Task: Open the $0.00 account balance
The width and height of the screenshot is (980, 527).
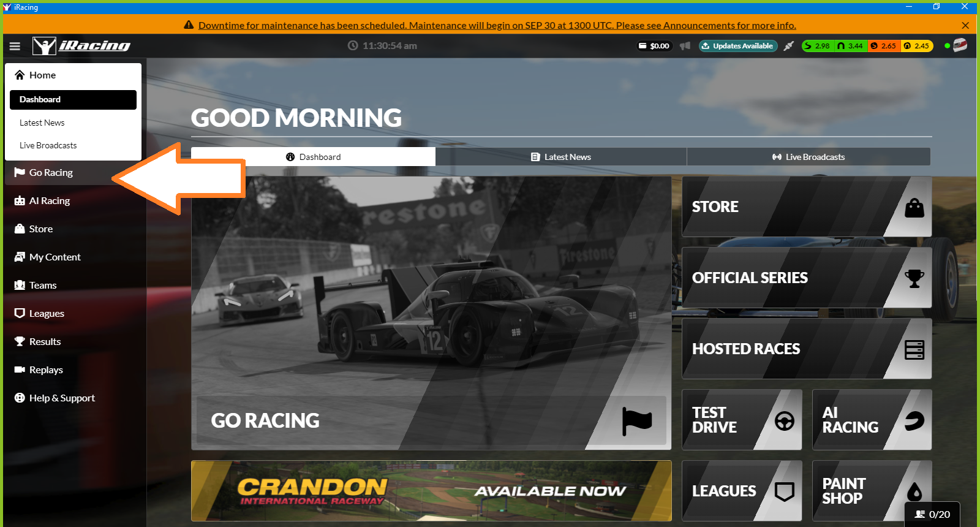Action: point(654,46)
